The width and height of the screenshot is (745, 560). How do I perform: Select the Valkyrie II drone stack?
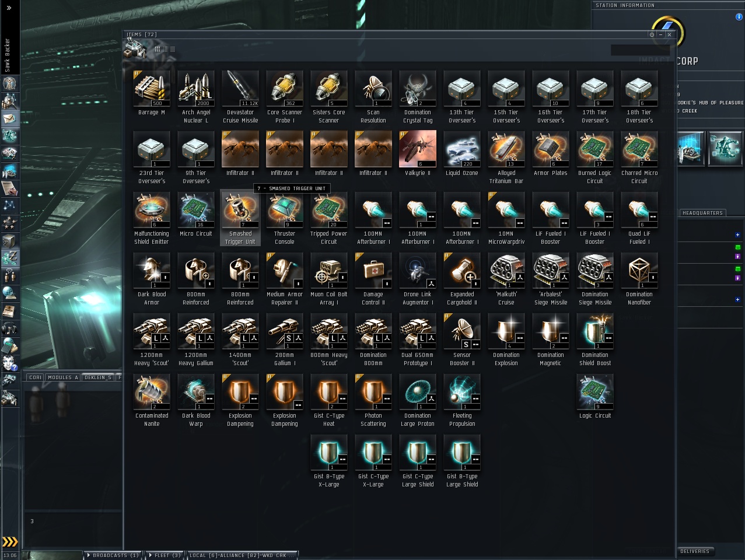pyautogui.click(x=418, y=150)
